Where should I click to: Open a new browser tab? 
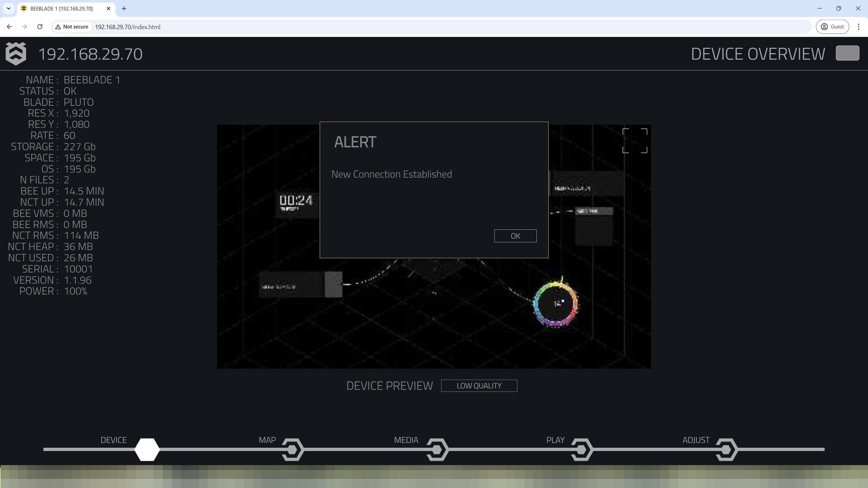tap(124, 8)
